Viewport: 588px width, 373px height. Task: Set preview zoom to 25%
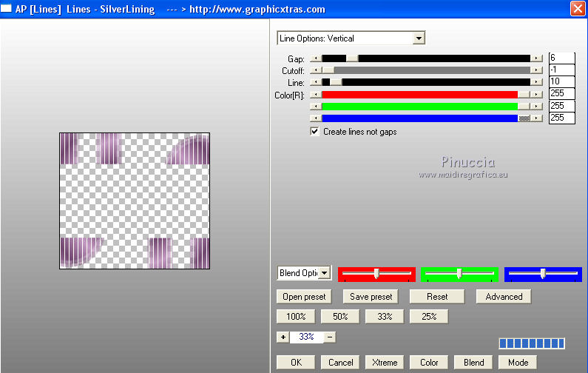point(429,317)
